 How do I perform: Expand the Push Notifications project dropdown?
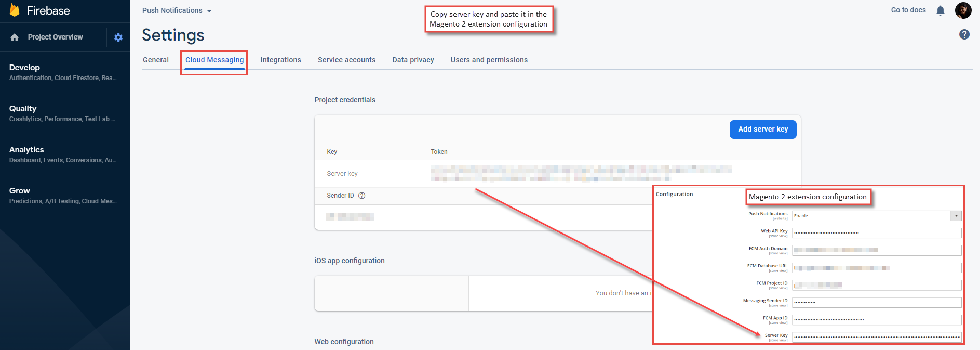177,10
